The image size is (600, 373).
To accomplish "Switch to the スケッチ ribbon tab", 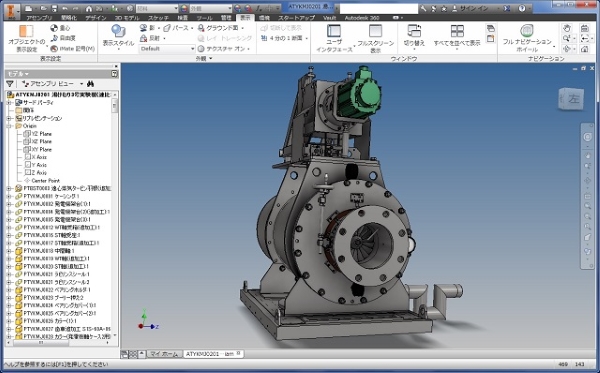I will pyautogui.click(x=158, y=18).
